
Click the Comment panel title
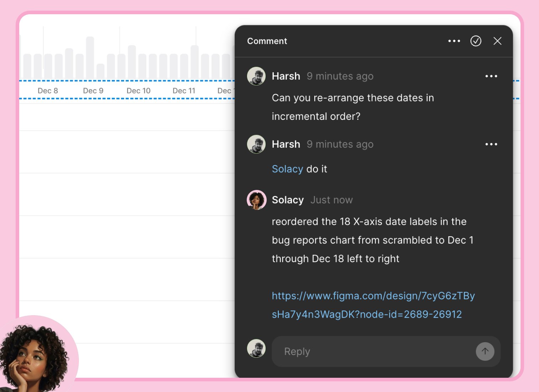(x=267, y=41)
